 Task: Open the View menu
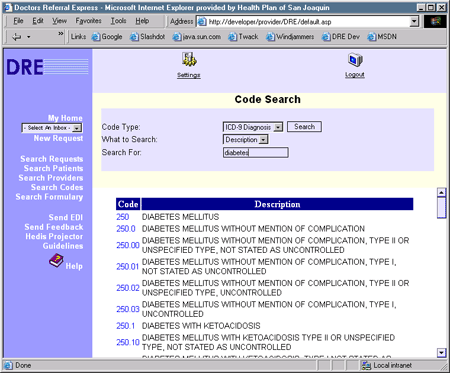pyautogui.click(x=59, y=21)
